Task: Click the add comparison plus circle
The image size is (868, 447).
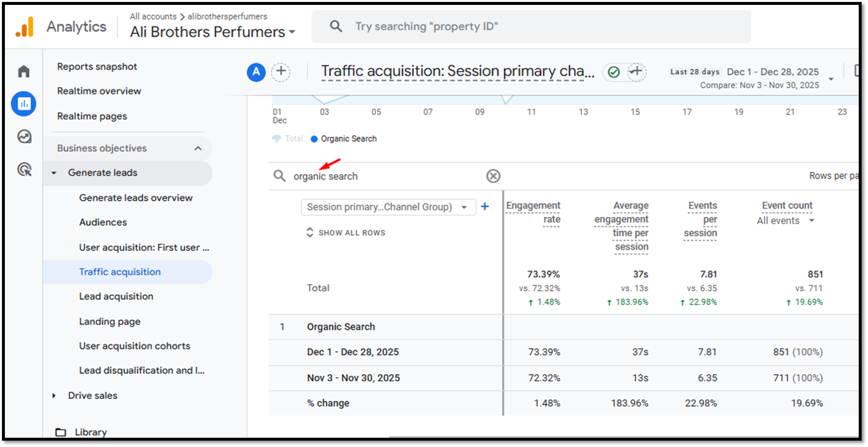Action: (281, 72)
